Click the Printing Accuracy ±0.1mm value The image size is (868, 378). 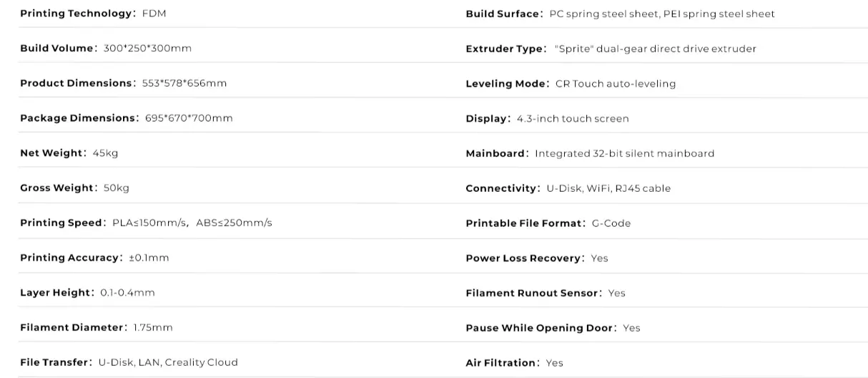149,258
